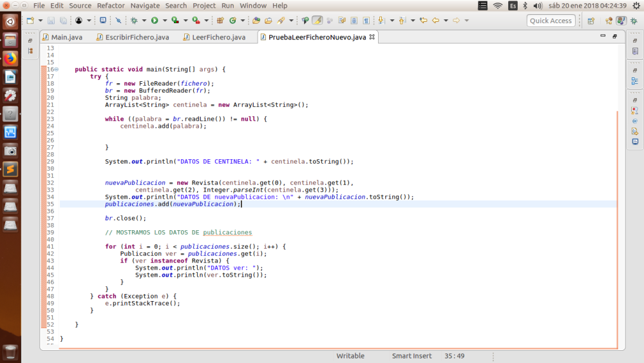Switch to the Debug perspective icon
The image size is (644, 363).
[634, 21]
